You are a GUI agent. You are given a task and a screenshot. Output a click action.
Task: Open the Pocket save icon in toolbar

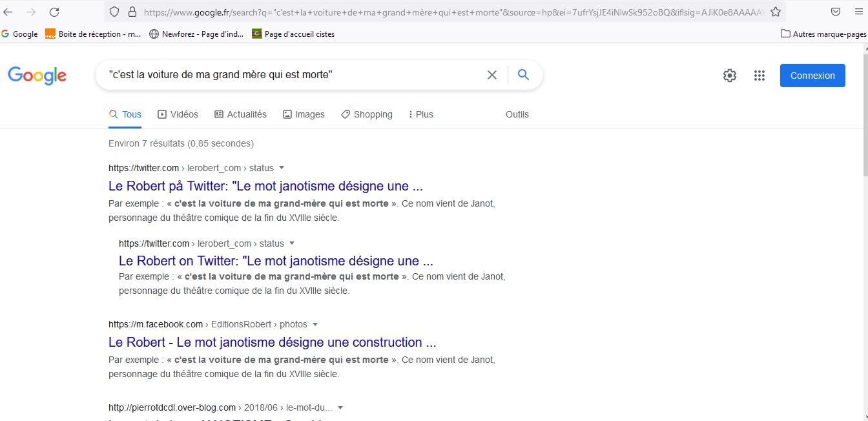click(835, 12)
